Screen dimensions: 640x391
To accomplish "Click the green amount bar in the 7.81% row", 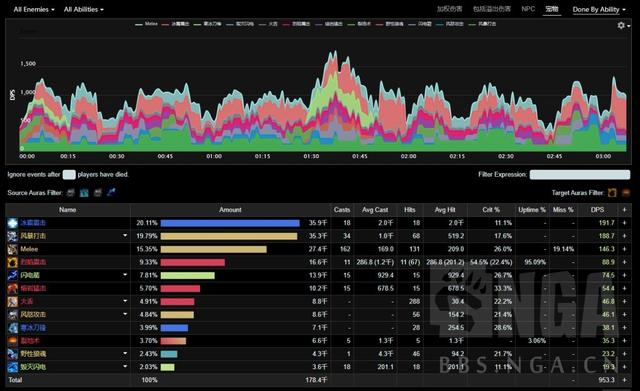I will pos(188,275).
